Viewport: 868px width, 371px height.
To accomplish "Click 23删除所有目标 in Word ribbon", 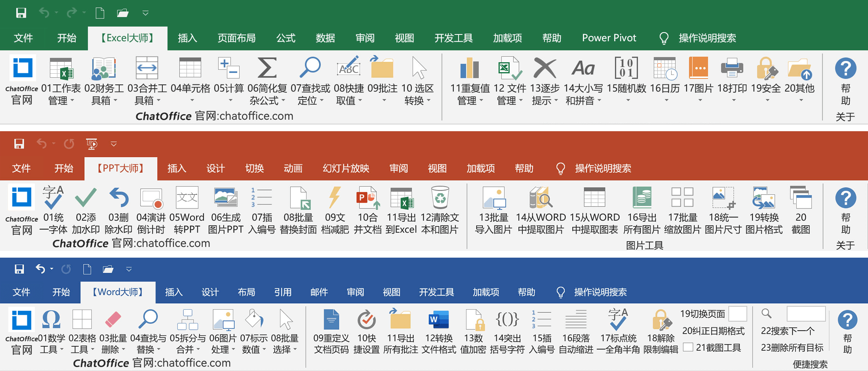I will click(792, 348).
